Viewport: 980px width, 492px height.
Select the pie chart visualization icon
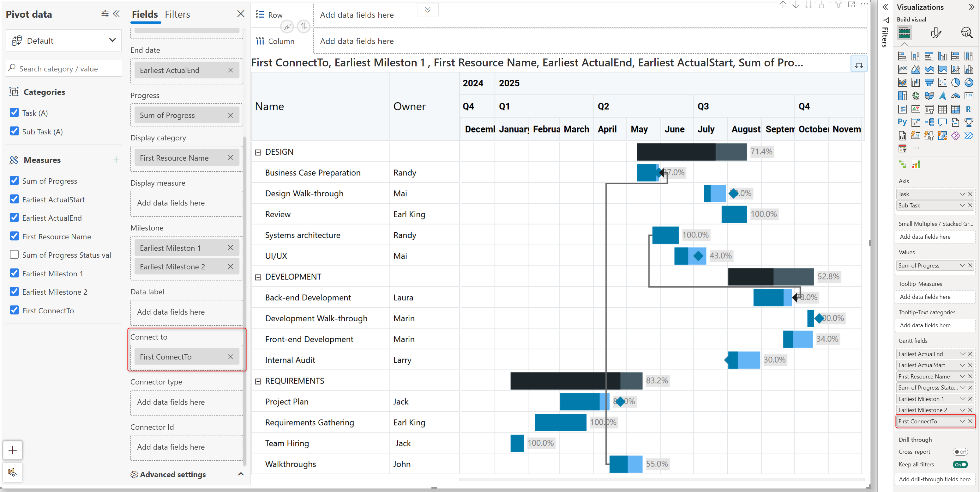point(955,83)
